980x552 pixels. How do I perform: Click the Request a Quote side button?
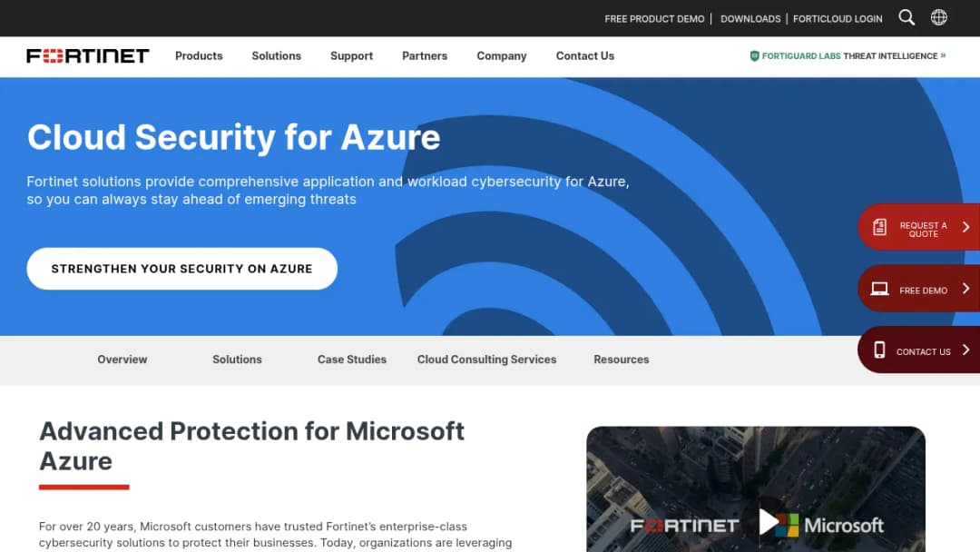(x=918, y=227)
